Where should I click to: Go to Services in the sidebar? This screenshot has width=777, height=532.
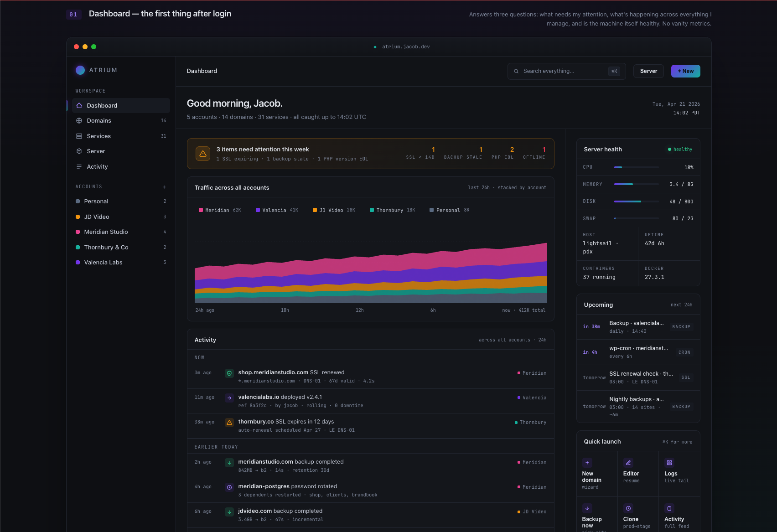point(121,136)
